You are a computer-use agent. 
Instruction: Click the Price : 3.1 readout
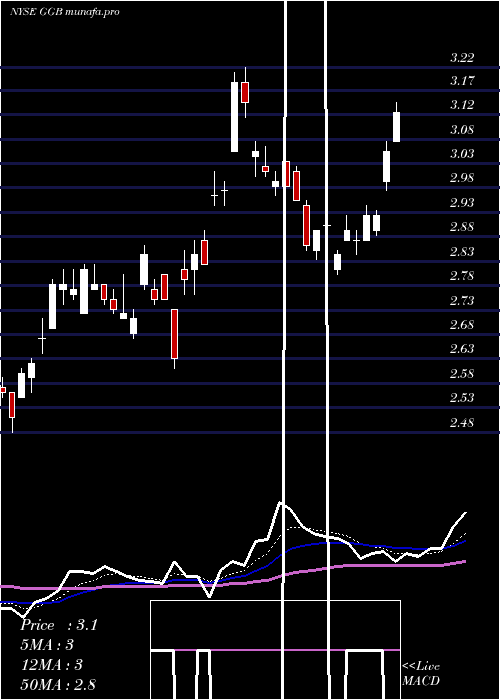[58, 625]
